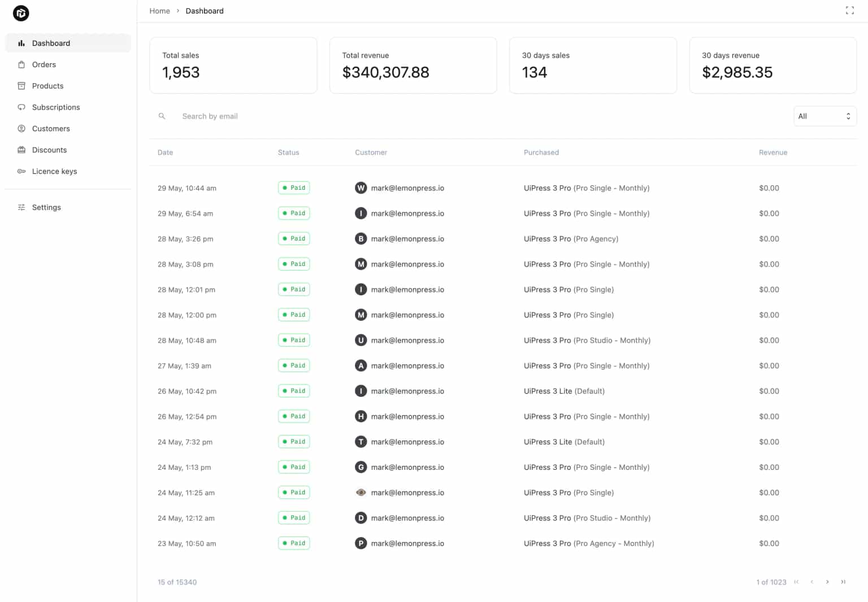Toggle fullscreen with the top-right expand icon

pyautogui.click(x=849, y=11)
